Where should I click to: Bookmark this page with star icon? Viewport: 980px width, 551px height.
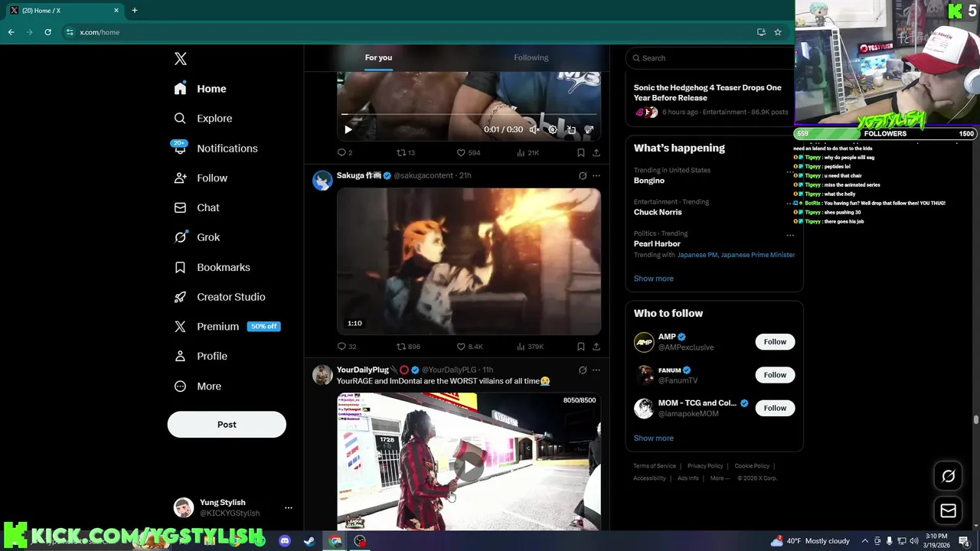(778, 32)
